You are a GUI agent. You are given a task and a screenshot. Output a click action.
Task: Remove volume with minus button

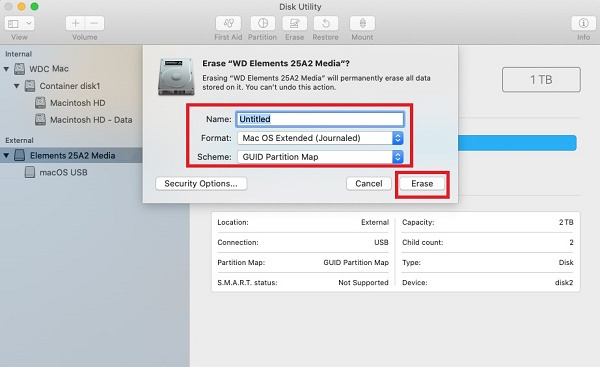coord(95,24)
